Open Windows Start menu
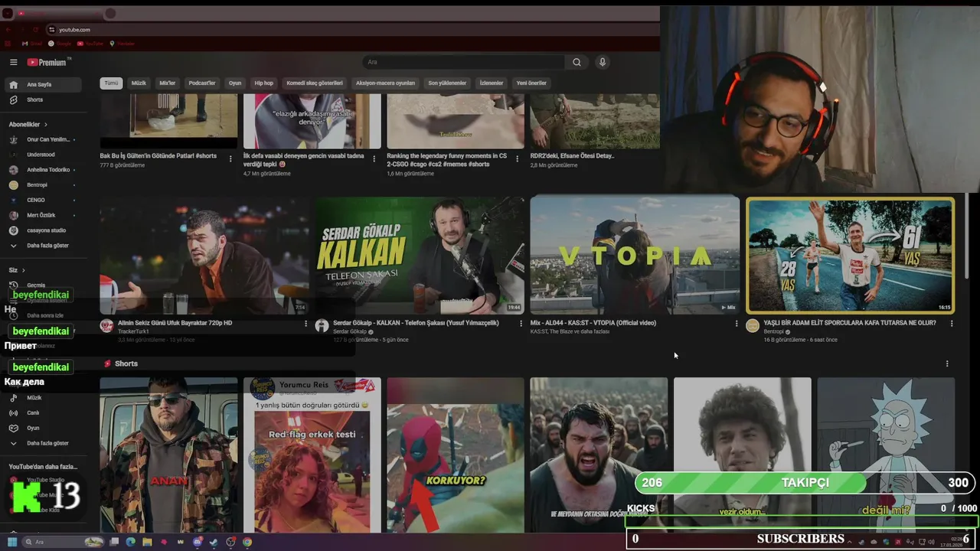The height and width of the screenshot is (551, 980). click(12, 542)
